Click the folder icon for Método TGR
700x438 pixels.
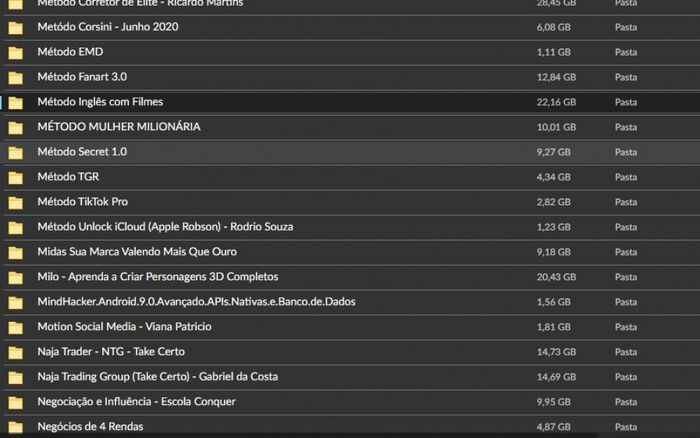[16, 178]
